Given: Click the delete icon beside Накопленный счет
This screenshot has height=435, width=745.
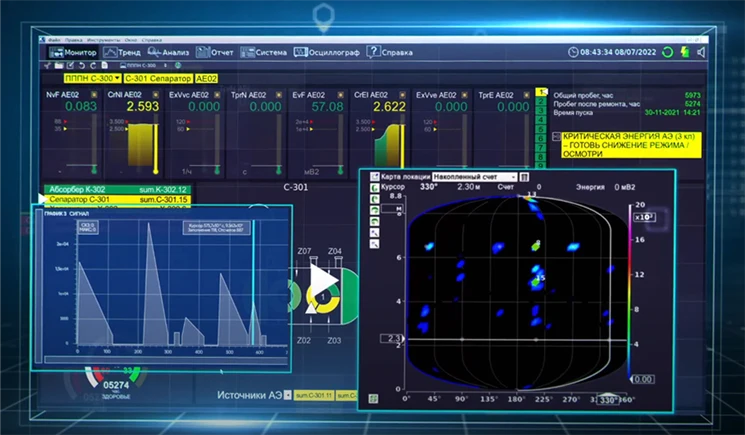Looking at the screenshot, I should 524,177.
